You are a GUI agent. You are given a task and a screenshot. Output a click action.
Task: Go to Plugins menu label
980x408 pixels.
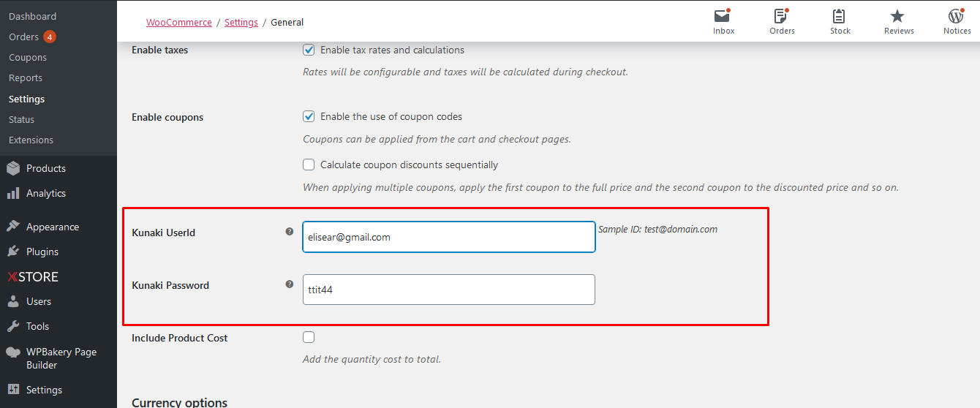[42, 252]
